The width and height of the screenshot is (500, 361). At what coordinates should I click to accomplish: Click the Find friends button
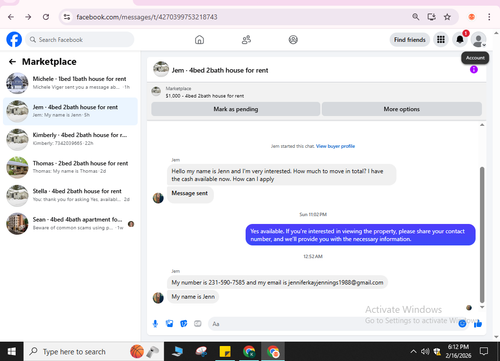[410, 40]
